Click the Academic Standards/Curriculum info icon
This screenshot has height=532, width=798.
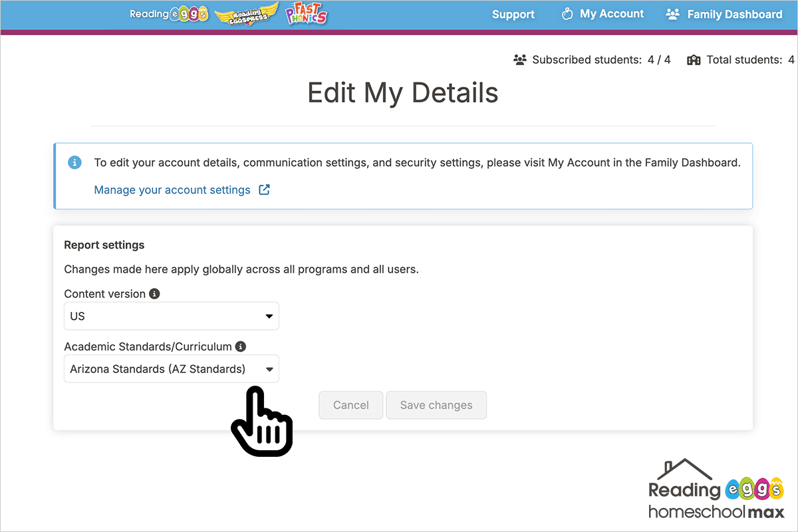tap(241, 346)
